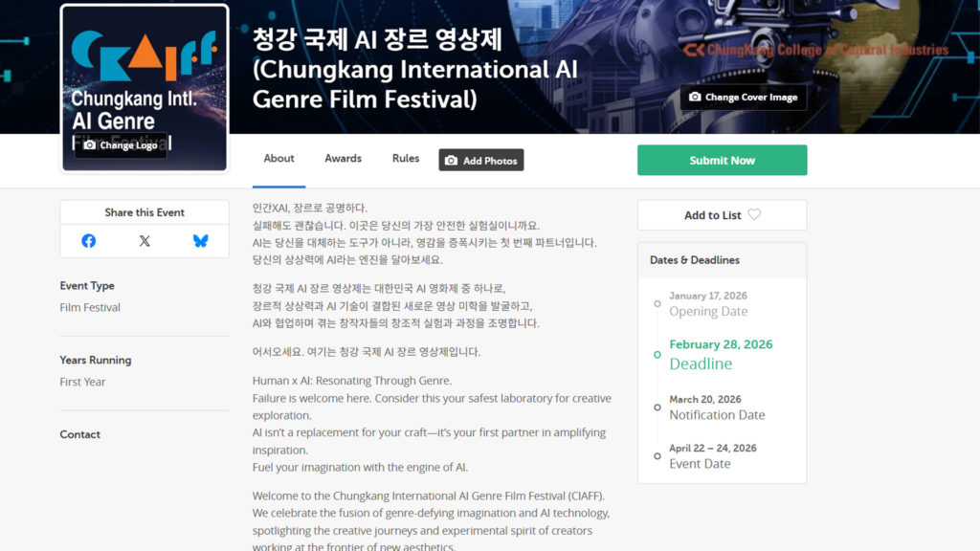Share event on X (Twitter)
The image size is (980, 551).
pos(145,241)
